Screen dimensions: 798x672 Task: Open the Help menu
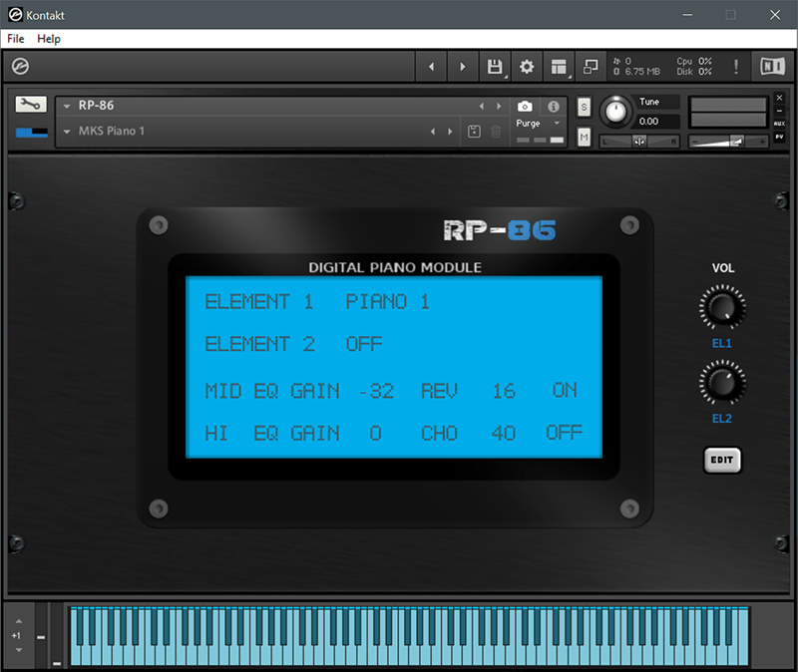pyautogui.click(x=48, y=39)
